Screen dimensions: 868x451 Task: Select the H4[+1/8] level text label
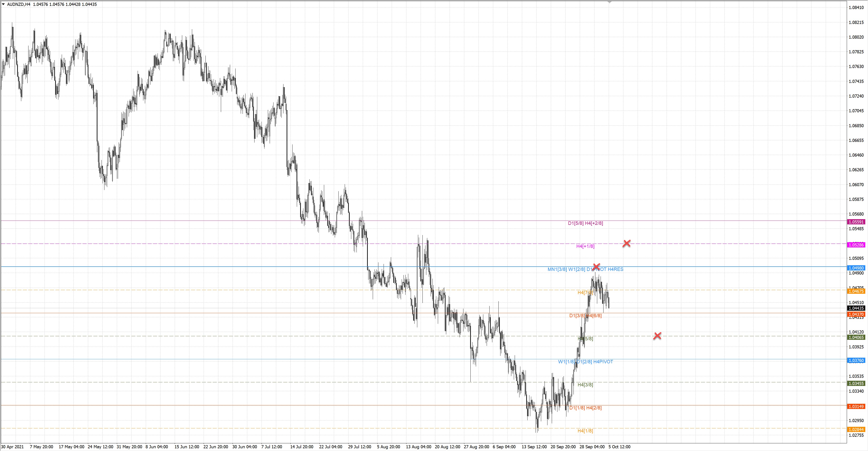point(585,246)
